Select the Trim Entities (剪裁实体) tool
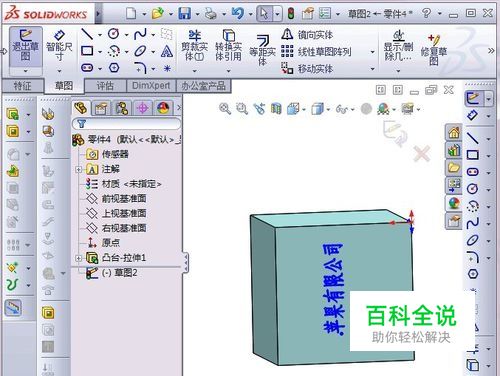 coord(195,46)
